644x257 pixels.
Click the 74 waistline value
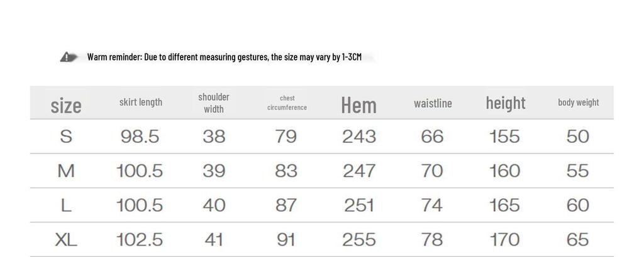[x=432, y=205]
